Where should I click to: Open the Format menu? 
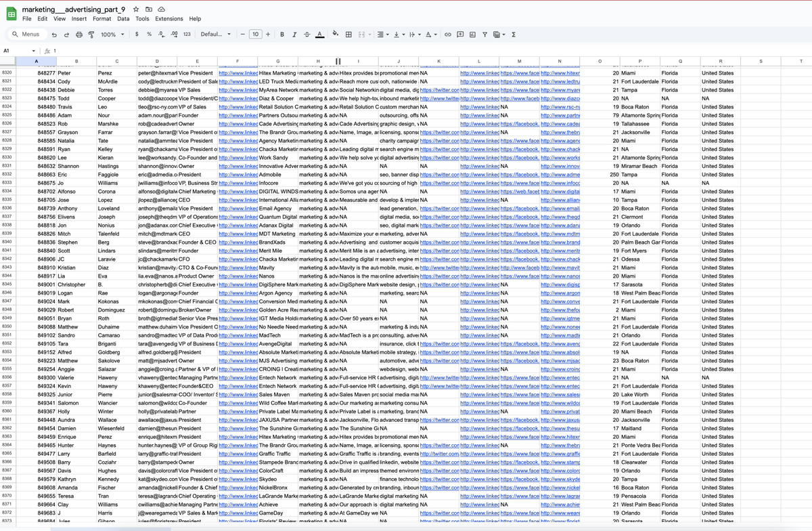102,19
